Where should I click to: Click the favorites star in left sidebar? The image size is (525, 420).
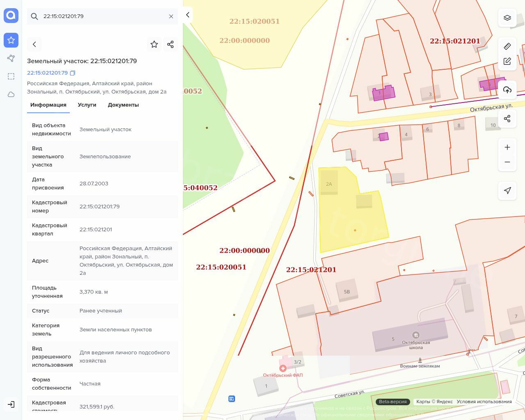pyautogui.click(x=11, y=40)
